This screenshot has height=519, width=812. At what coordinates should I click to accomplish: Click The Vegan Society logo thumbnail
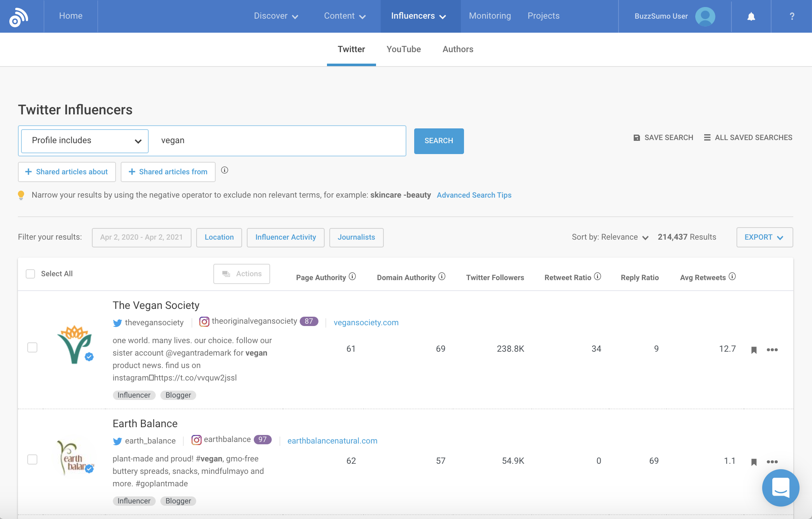pyautogui.click(x=75, y=344)
